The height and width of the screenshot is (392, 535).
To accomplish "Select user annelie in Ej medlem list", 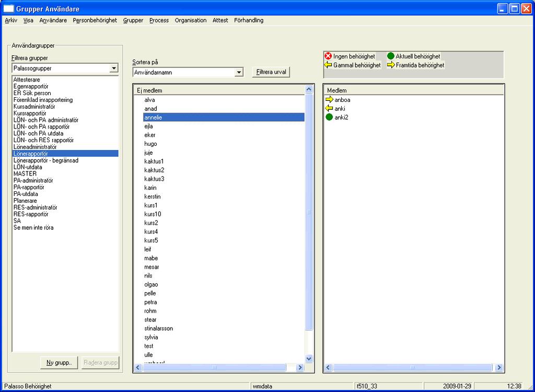I will (x=224, y=118).
